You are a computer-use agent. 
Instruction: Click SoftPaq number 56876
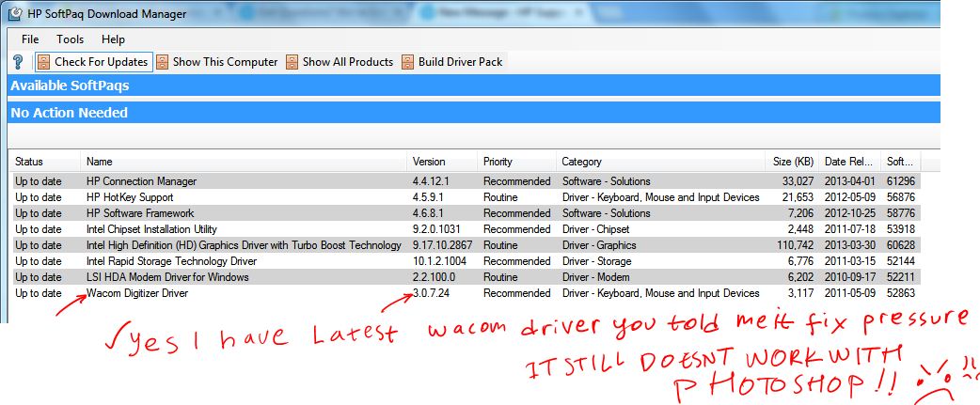pyautogui.click(x=901, y=197)
